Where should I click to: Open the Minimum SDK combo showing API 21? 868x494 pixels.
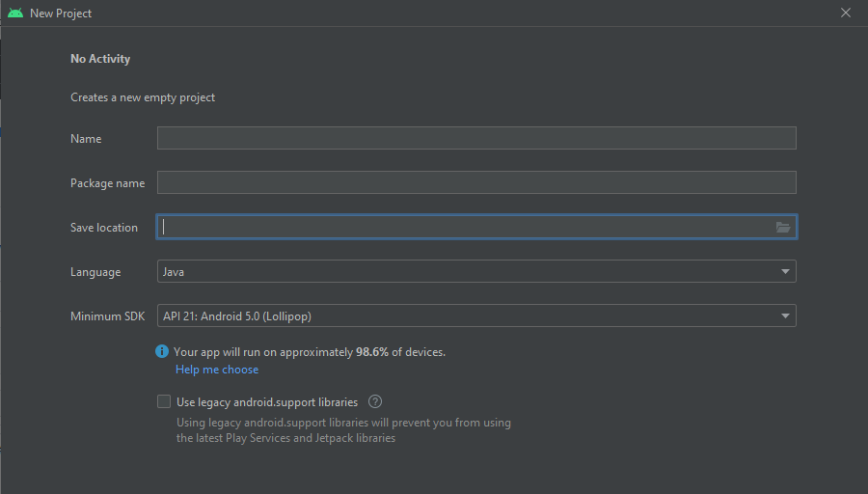[476, 316]
